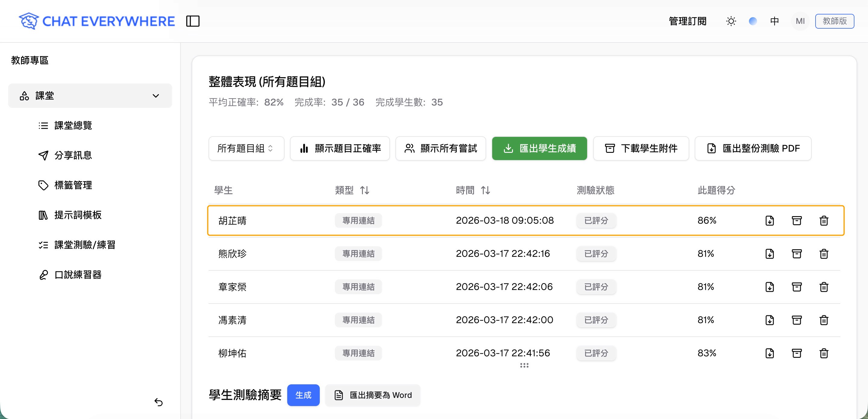Select 分享訊息 from the sidebar menu
This screenshot has height=419, width=868.
(x=74, y=155)
